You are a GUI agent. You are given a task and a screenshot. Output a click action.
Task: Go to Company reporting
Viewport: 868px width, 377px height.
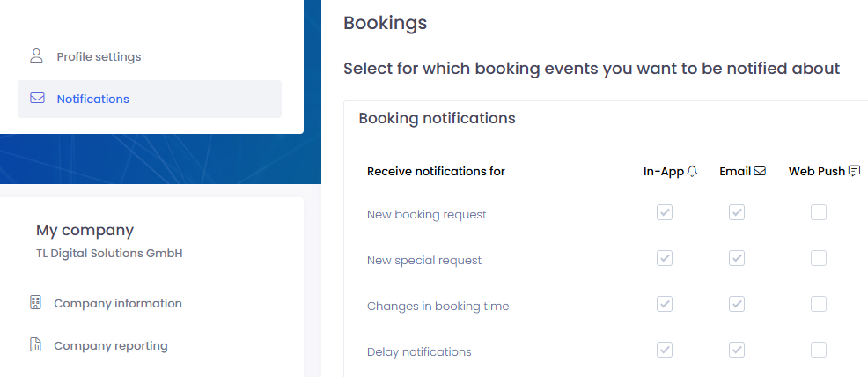coord(111,345)
